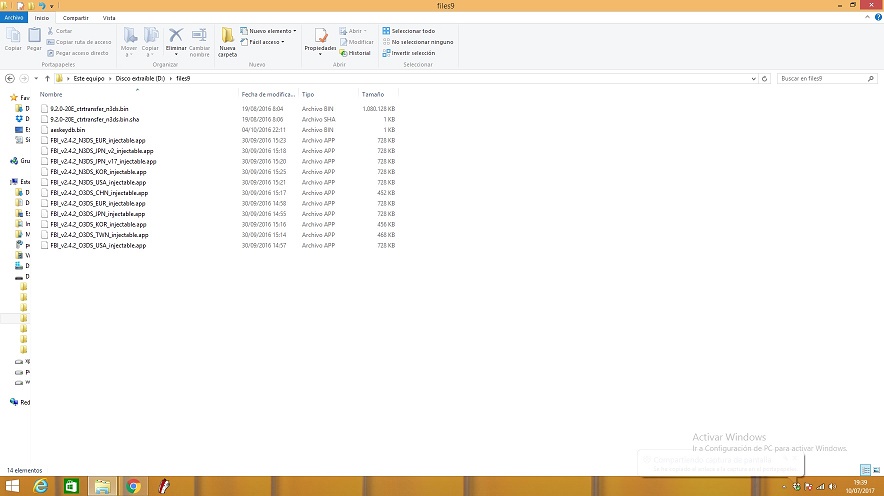Switch to details view button
This screenshot has height=496, width=884.
[x=865, y=469]
